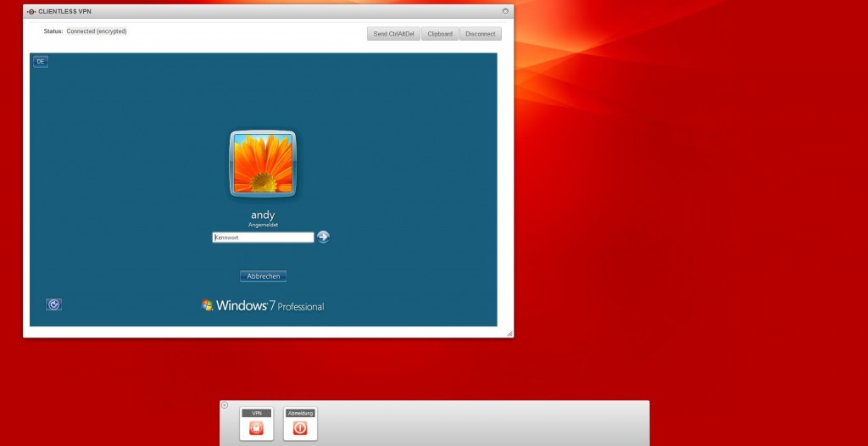
Task: Click the 'andy' username label
Action: [263, 215]
